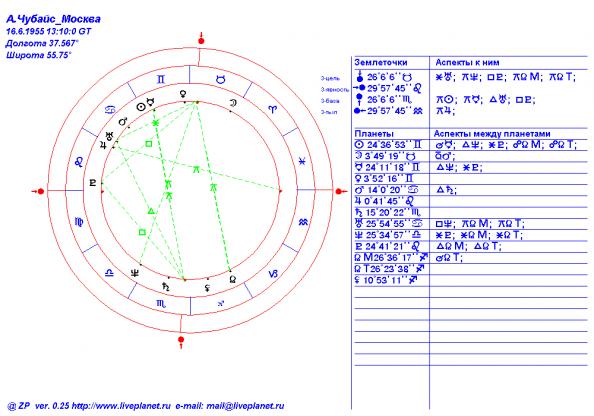Click the Pluto glyph near the left axis

(93, 183)
